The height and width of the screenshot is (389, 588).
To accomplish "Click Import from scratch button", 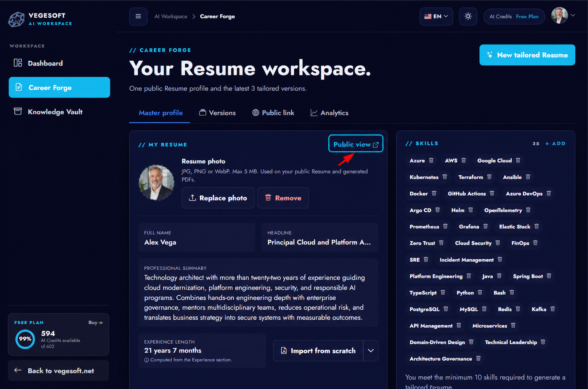I will [x=318, y=350].
